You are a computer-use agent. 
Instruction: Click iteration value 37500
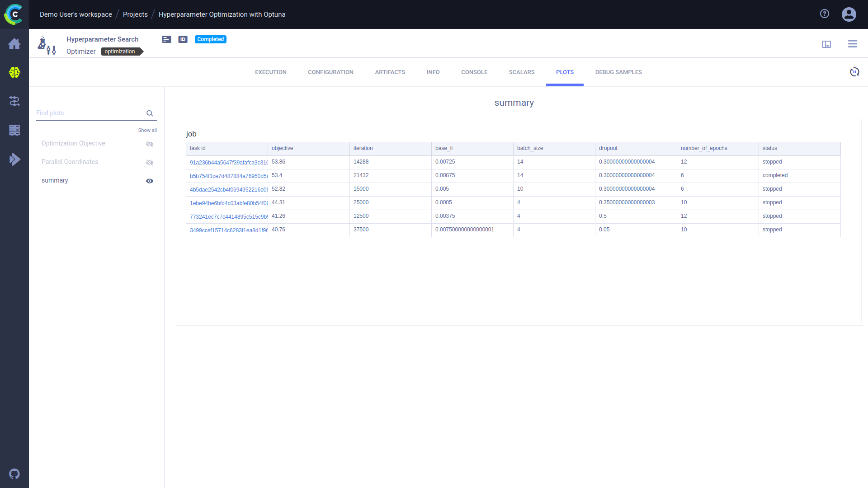click(x=361, y=230)
